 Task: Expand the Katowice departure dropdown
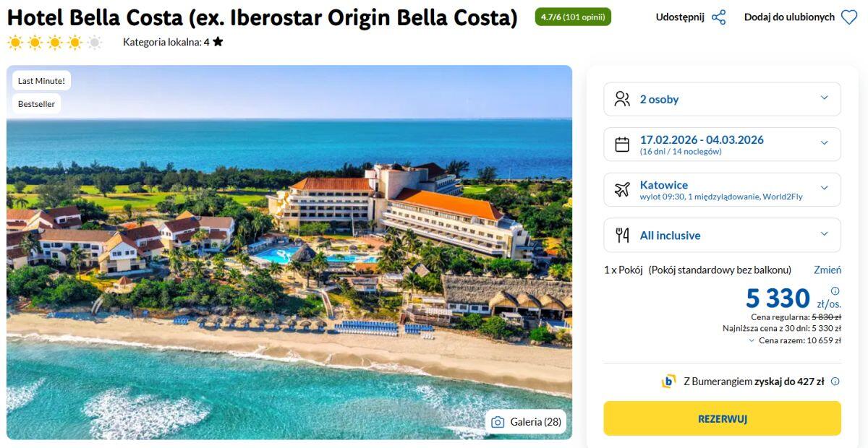[824, 189]
